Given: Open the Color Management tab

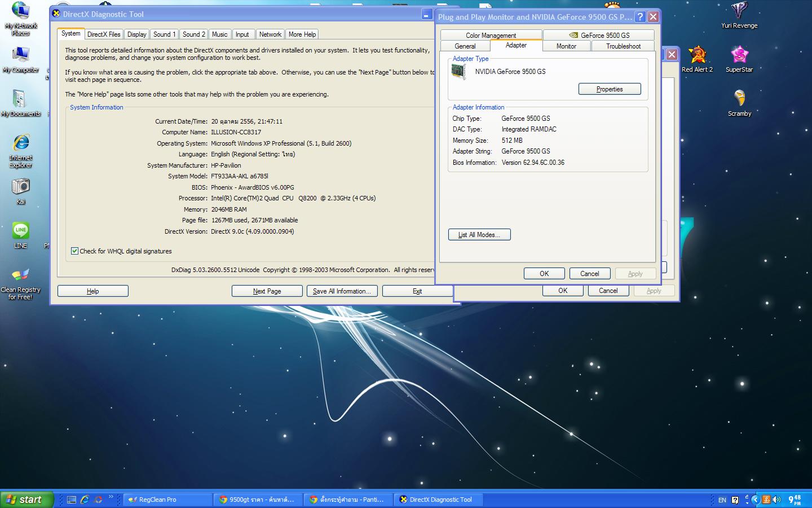Looking at the screenshot, I should click(x=491, y=35).
